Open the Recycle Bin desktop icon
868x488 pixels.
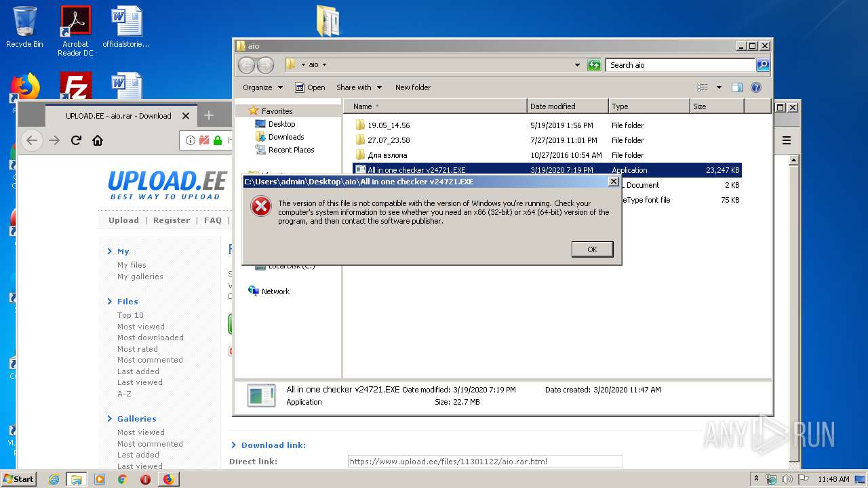(x=24, y=27)
